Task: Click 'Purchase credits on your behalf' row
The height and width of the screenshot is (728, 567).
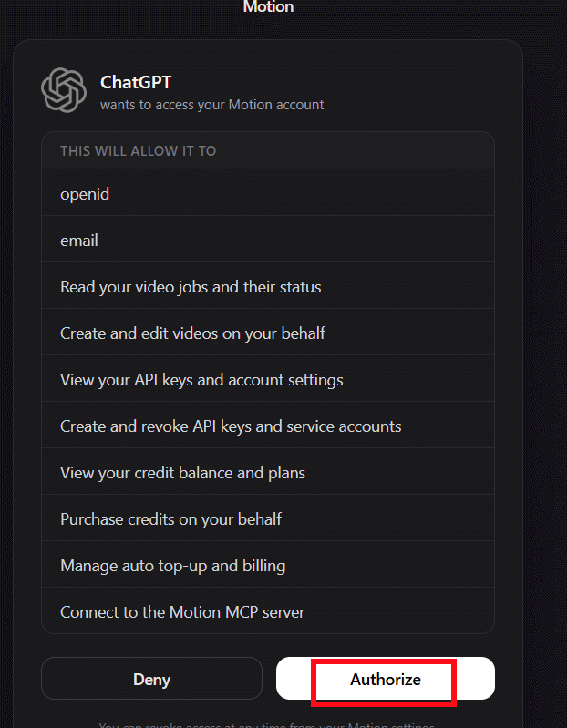Action: 268,518
